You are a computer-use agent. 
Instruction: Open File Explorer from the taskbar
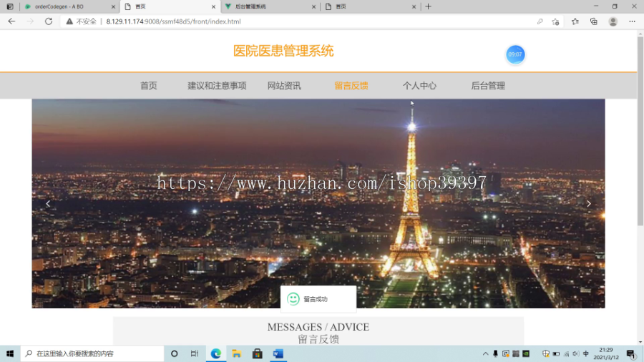[237, 354]
